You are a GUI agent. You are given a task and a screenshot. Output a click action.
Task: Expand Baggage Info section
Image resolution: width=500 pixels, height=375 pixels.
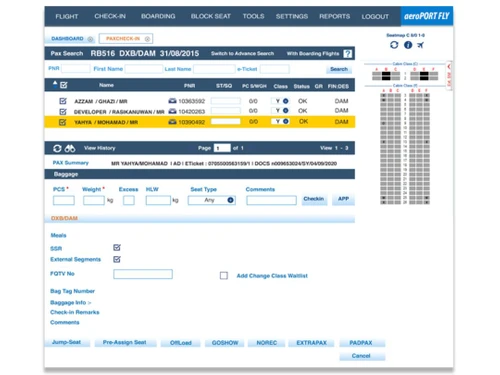(x=70, y=302)
